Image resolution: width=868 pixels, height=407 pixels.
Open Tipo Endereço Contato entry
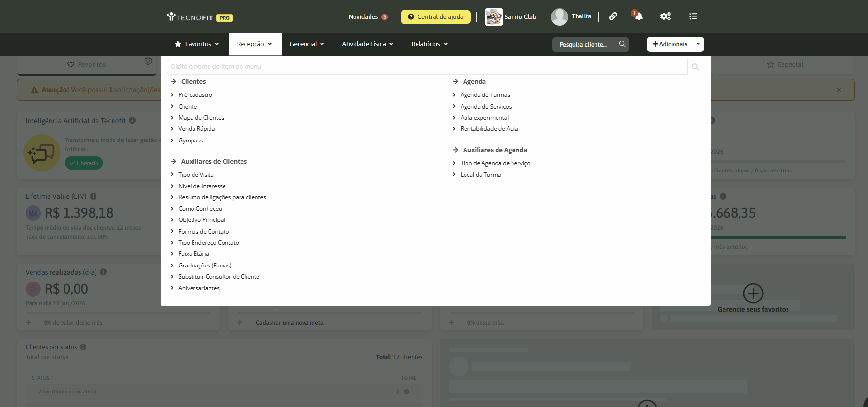[209, 243]
